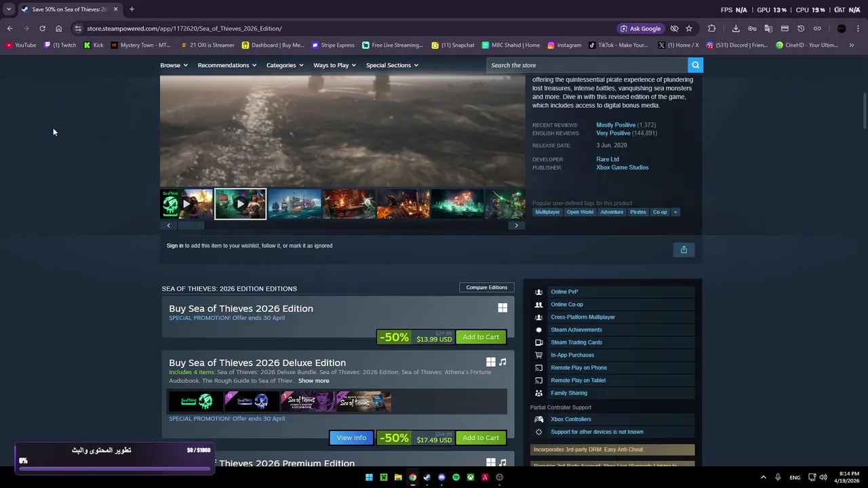Show hidden system tray icons chevron

763,477
